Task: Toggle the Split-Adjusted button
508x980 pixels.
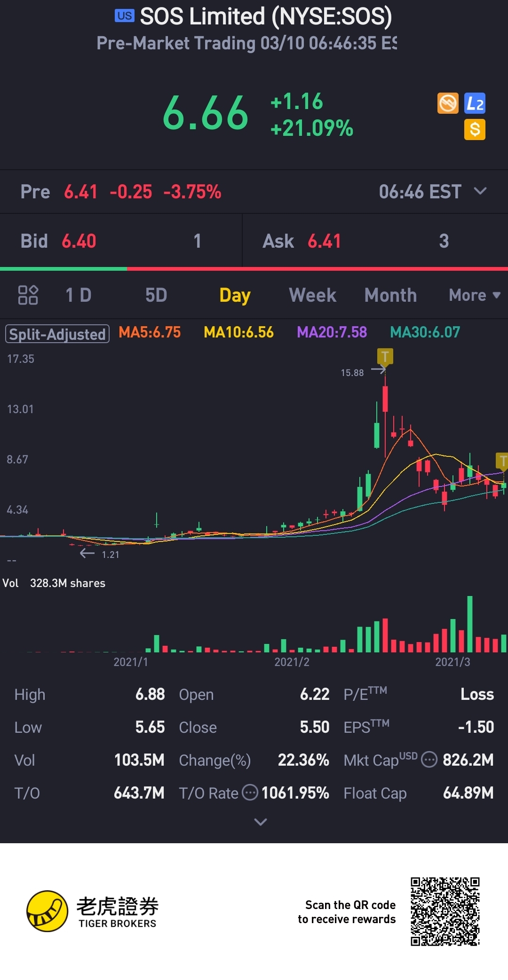Action: (x=57, y=334)
